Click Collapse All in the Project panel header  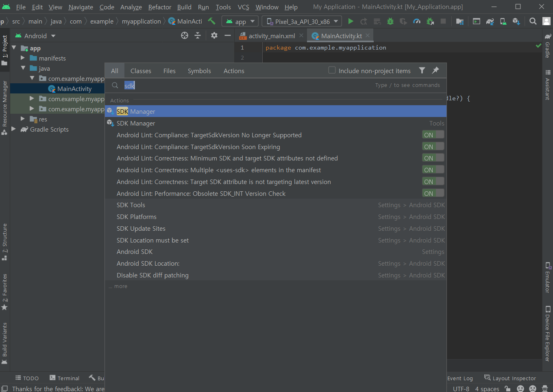pos(198,35)
